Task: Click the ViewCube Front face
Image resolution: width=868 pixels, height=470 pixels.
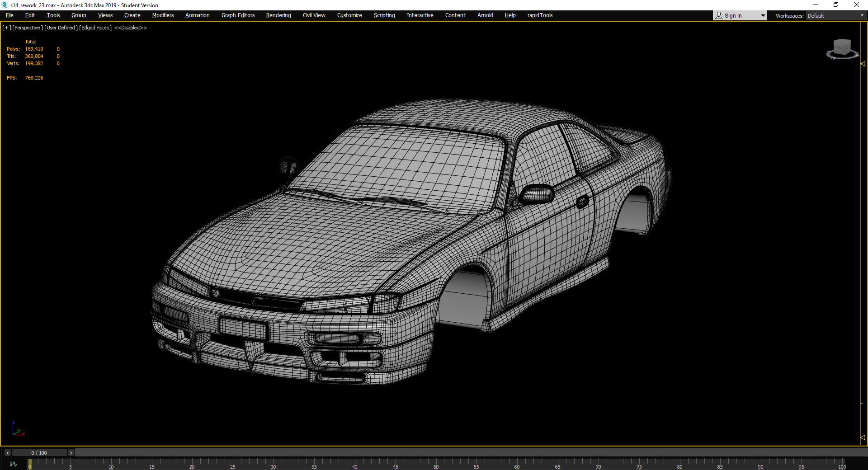Action: (x=840, y=47)
